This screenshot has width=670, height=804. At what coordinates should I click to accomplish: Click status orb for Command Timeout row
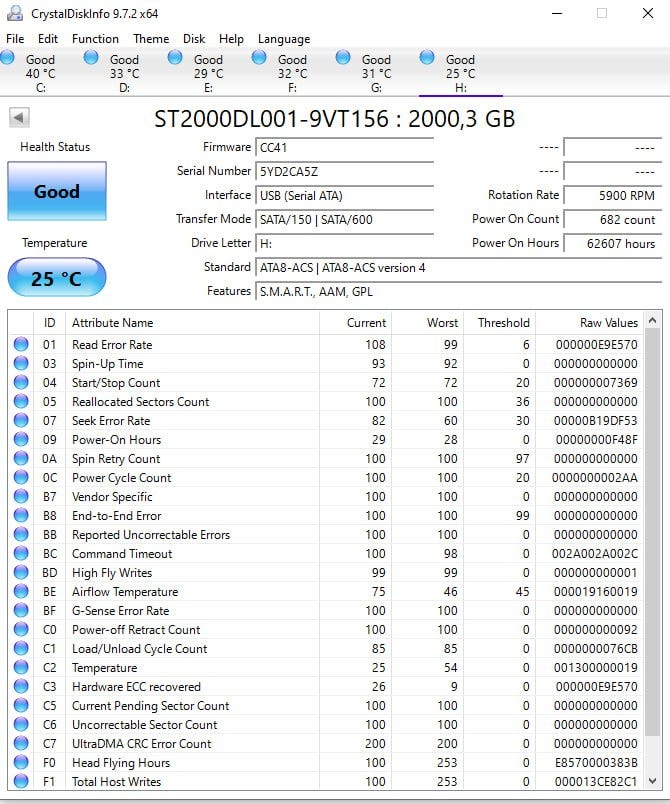tap(21, 553)
